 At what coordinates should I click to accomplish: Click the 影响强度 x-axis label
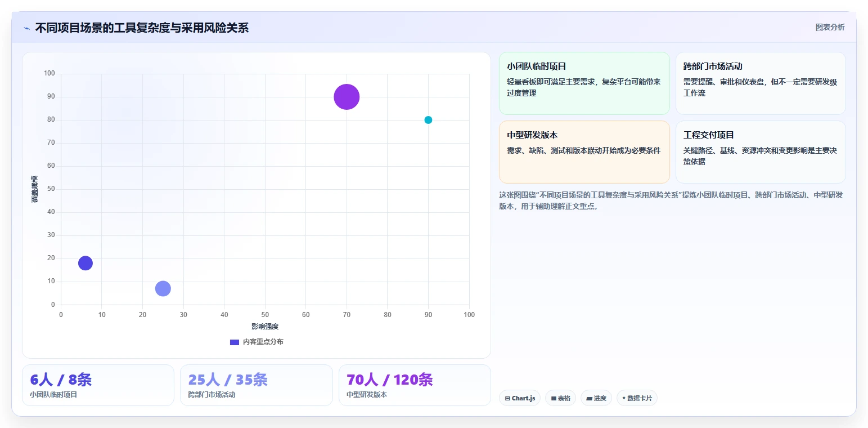click(265, 327)
